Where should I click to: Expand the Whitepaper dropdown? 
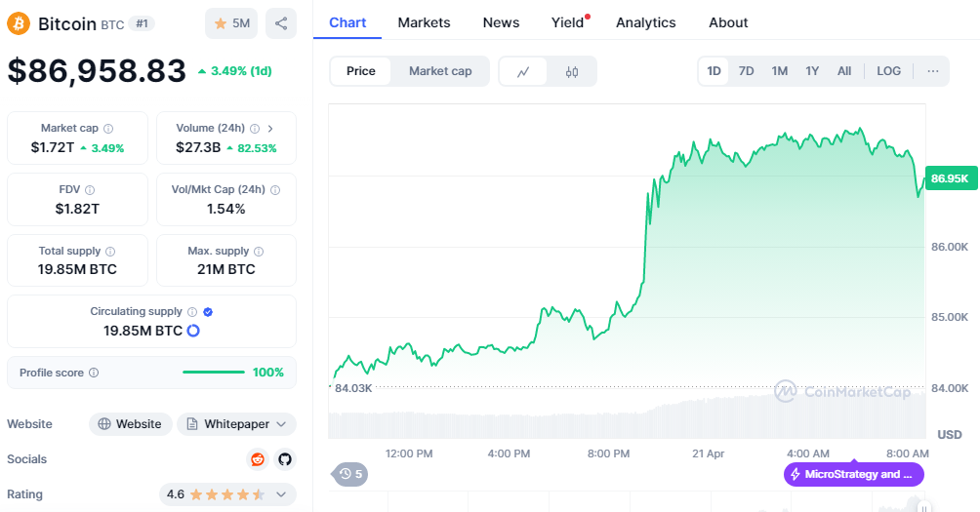(237, 424)
